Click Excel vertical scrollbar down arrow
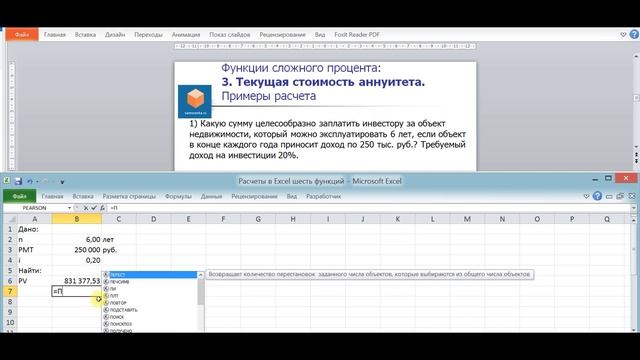The image size is (640, 360). pyautogui.click(x=634, y=329)
